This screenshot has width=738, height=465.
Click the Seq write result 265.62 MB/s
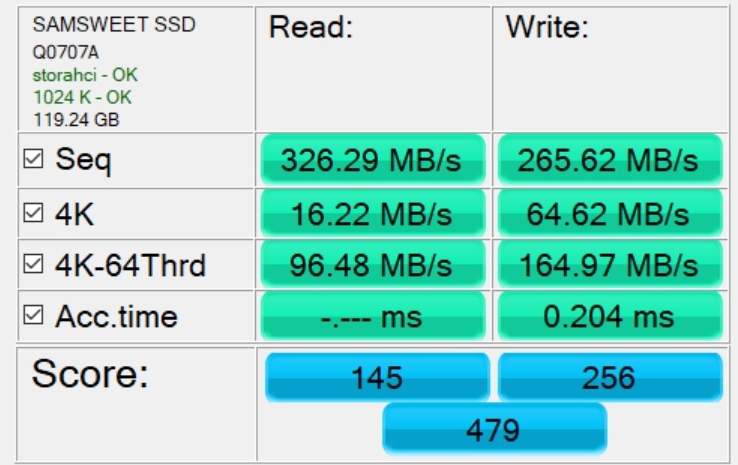point(610,160)
